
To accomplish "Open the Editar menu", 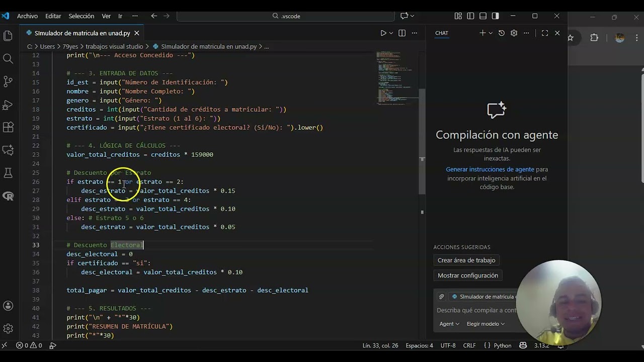I will (x=53, y=16).
